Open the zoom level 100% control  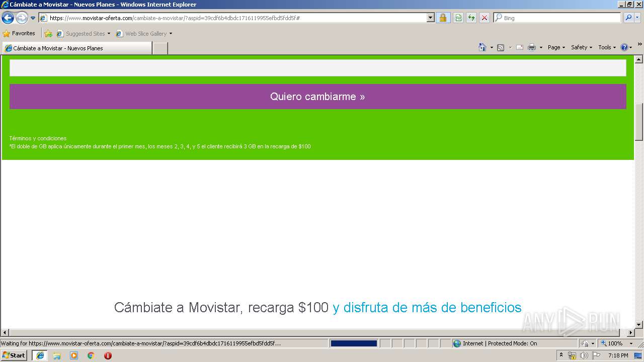tap(617, 343)
